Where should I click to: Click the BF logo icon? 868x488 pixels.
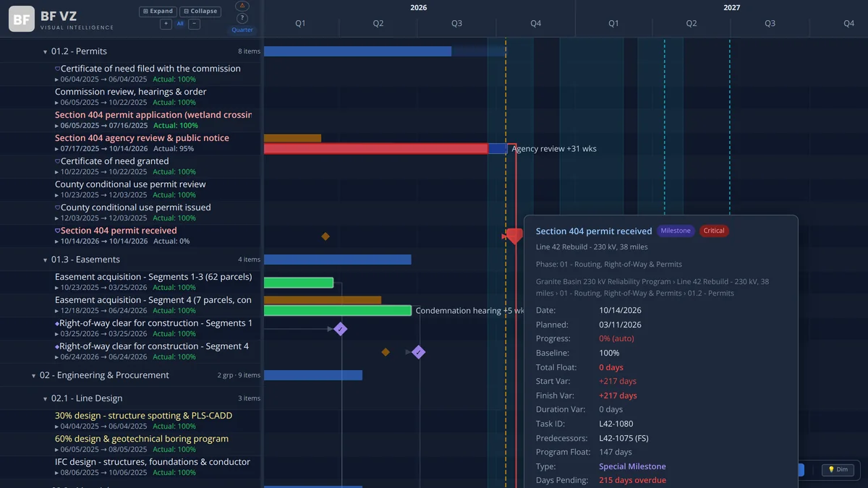(22, 20)
